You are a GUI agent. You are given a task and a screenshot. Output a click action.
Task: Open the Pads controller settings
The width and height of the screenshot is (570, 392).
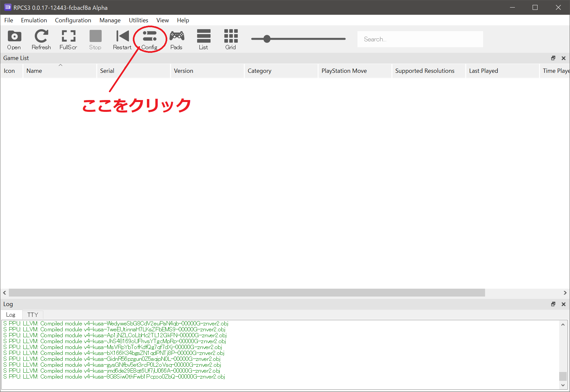176,39
